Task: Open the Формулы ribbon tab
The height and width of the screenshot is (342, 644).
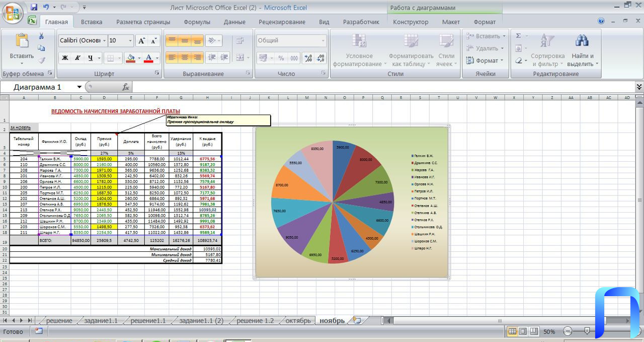Action: 197,22
